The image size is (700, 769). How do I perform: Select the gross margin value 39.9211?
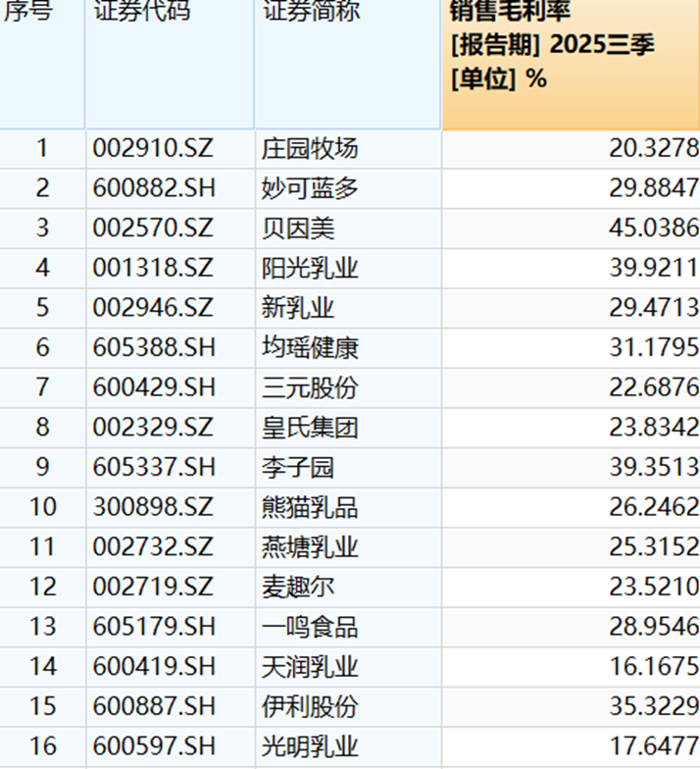click(655, 268)
